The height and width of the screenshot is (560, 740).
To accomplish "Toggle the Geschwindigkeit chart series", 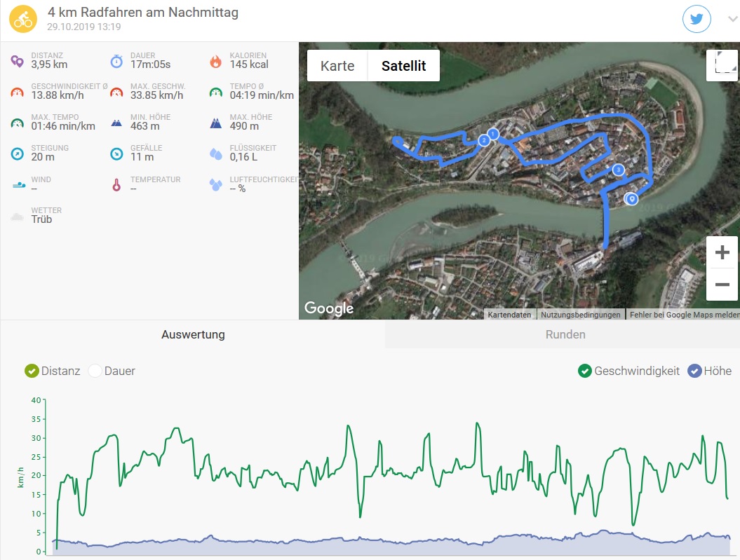I will (584, 371).
